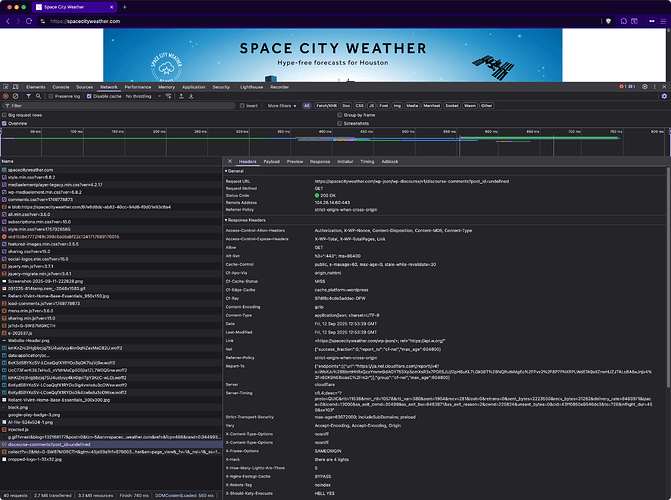
Task: Toggle the network filter funnel icon
Action: (x=28, y=96)
